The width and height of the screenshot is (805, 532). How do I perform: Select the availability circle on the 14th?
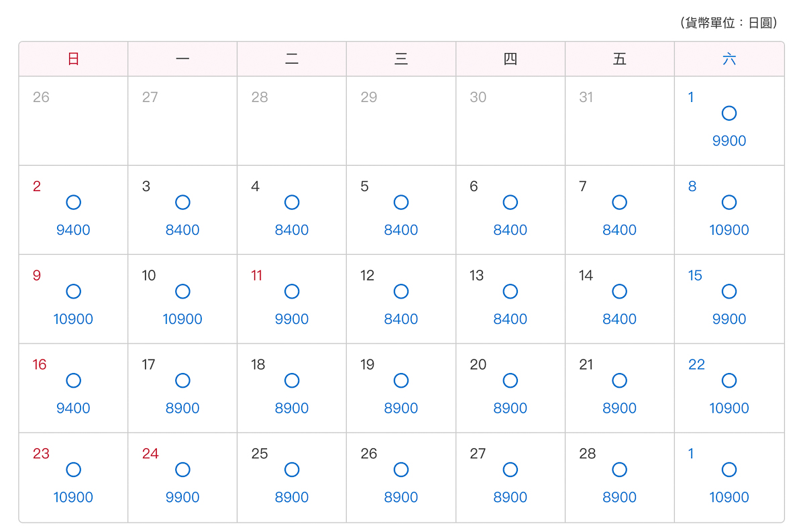click(x=620, y=292)
